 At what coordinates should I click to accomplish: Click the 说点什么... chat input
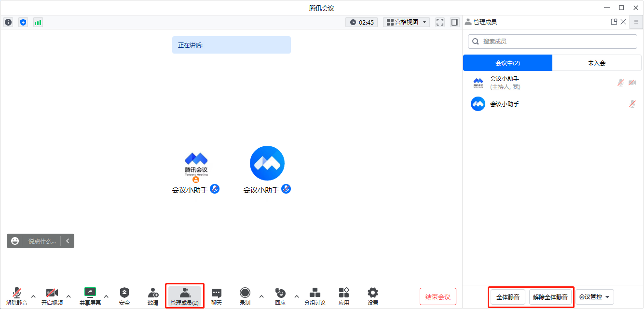(x=42, y=241)
